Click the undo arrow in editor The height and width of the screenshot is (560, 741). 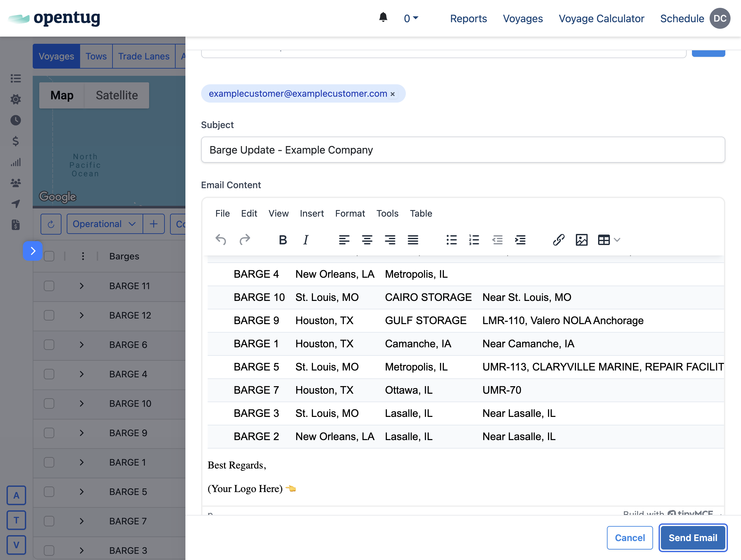point(221,240)
